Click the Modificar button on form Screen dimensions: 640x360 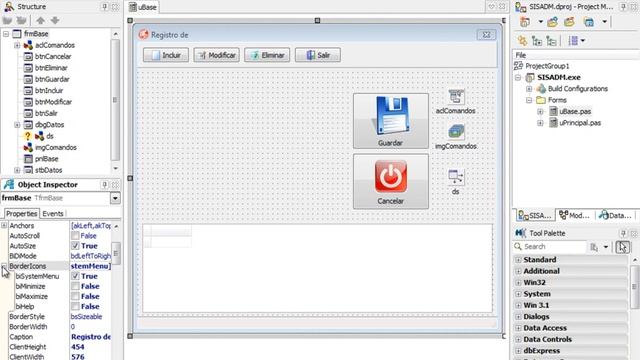pyautogui.click(x=216, y=55)
